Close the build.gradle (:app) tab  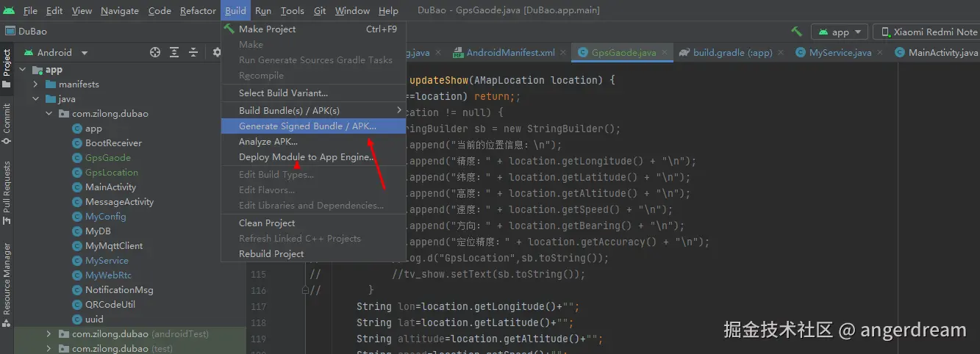781,53
